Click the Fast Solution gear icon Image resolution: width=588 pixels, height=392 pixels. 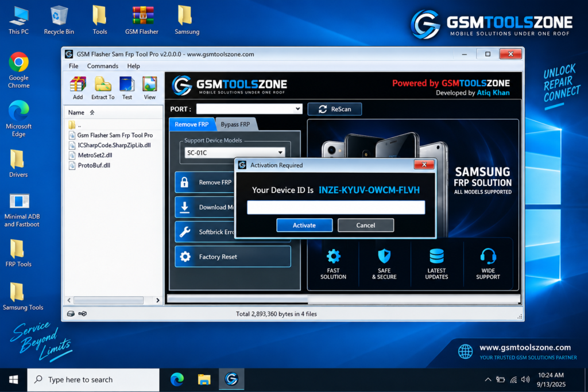click(x=333, y=257)
